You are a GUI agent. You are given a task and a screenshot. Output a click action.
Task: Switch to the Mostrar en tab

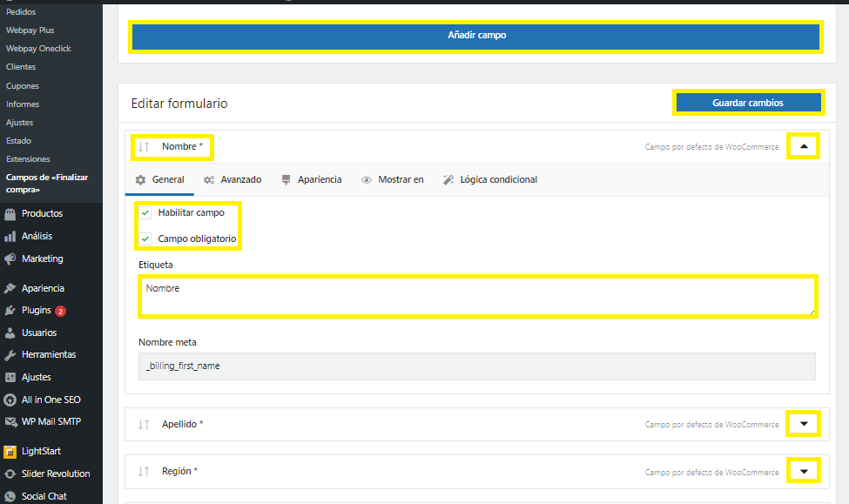[x=393, y=180]
